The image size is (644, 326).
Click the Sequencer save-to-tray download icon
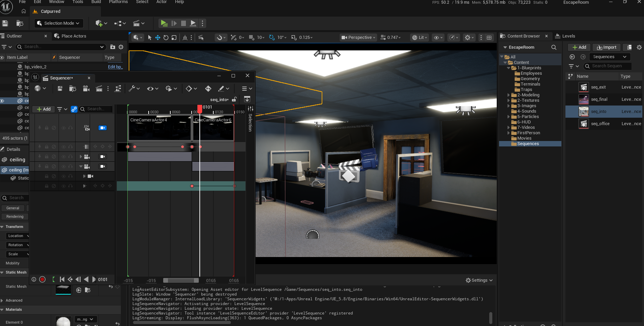(247, 99)
